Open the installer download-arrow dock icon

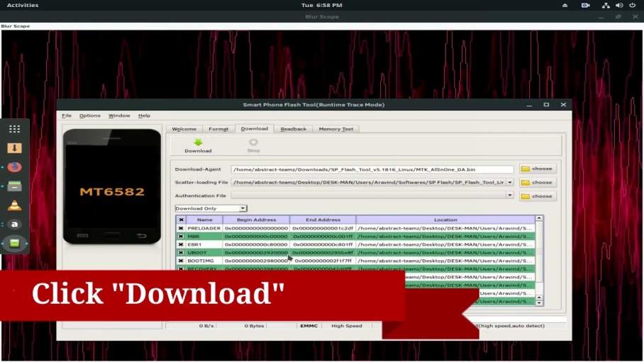[14, 148]
